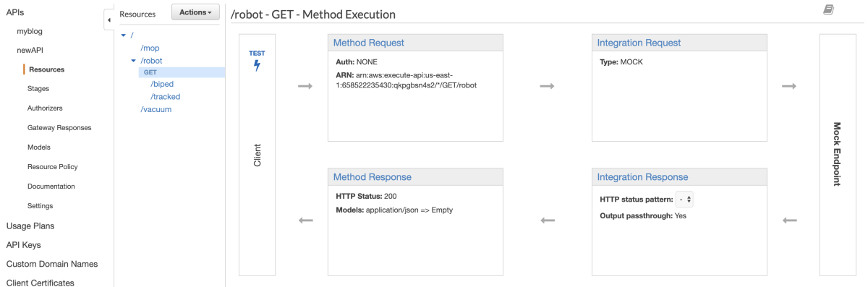The height and width of the screenshot is (287, 868).
Task: Select the /biped resource
Action: pyautogui.click(x=162, y=84)
